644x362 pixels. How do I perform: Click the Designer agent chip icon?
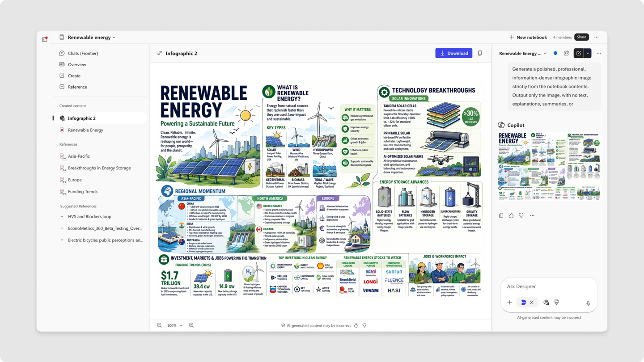pyautogui.click(x=523, y=303)
